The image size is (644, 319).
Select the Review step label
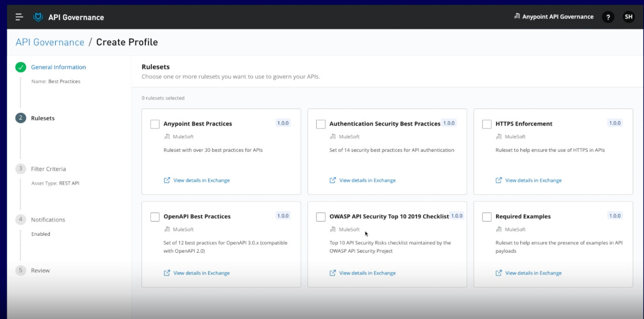click(40, 270)
